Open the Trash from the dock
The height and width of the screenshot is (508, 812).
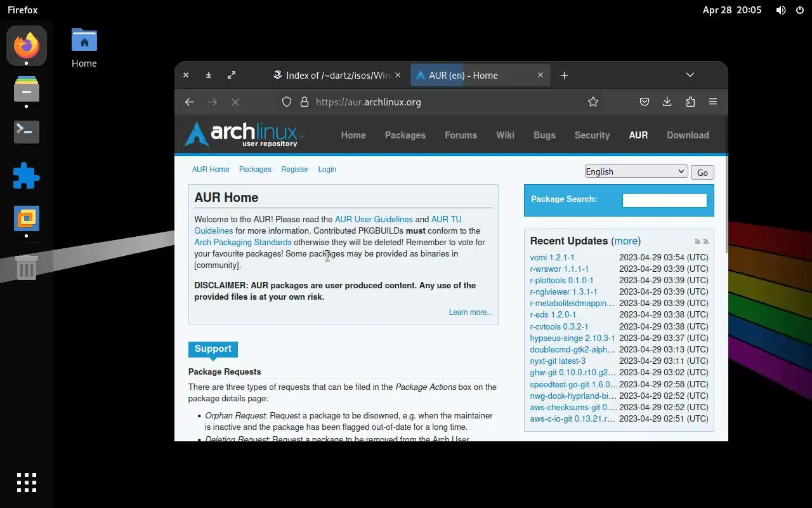(x=27, y=267)
